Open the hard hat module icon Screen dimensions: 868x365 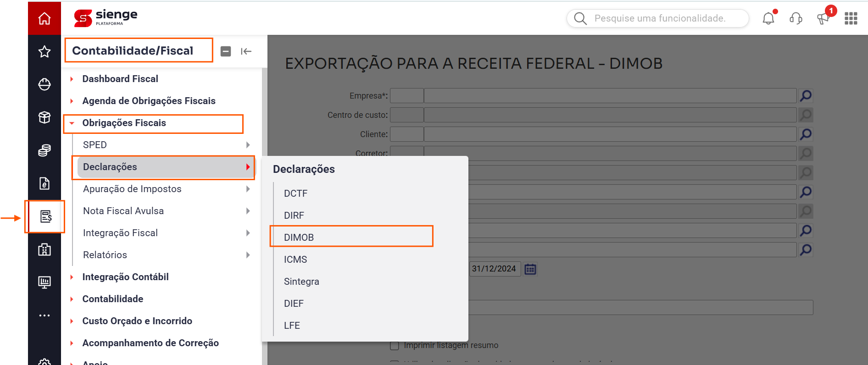(x=45, y=84)
